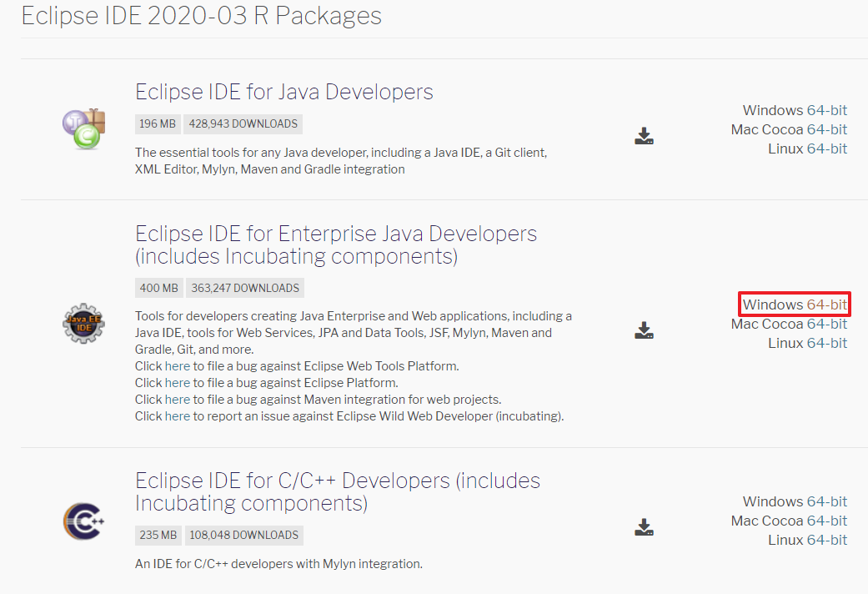The height and width of the screenshot is (594, 868).
Task: Click the 400 MB size badge
Action: click(159, 288)
